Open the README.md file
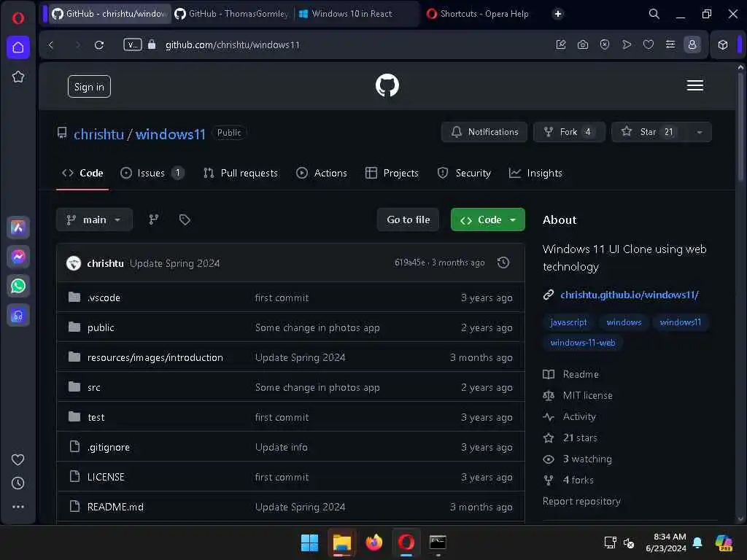The width and height of the screenshot is (747, 560). click(115, 507)
